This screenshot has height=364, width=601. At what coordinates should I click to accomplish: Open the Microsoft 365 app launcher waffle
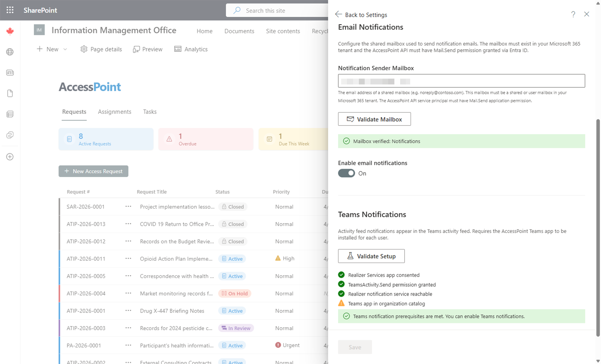pyautogui.click(x=10, y=10)
